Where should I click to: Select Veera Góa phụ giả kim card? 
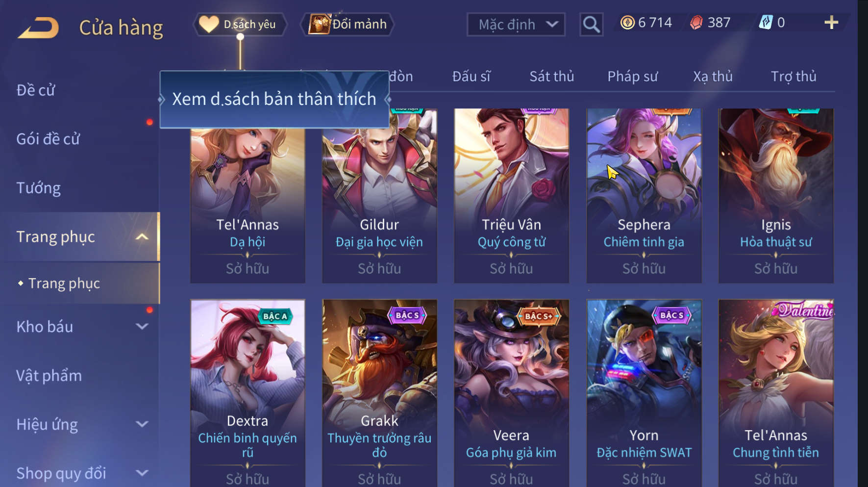tap(511, 393)
